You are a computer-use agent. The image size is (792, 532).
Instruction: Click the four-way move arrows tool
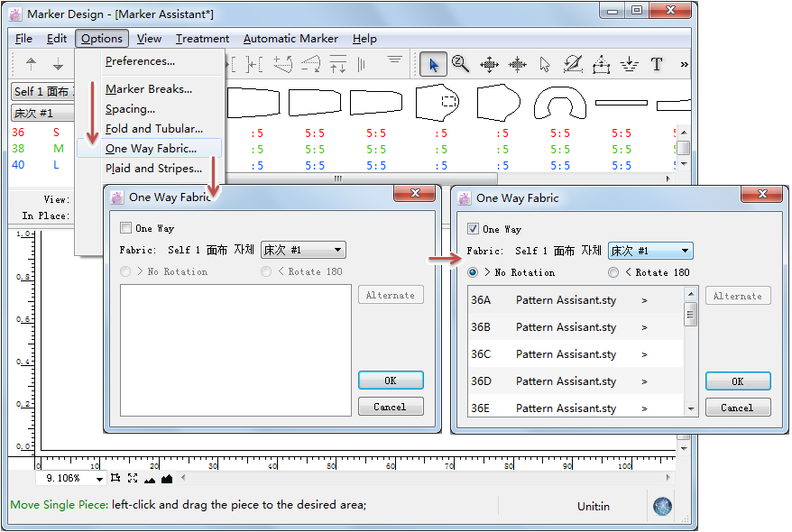click(x=489, y=64)
